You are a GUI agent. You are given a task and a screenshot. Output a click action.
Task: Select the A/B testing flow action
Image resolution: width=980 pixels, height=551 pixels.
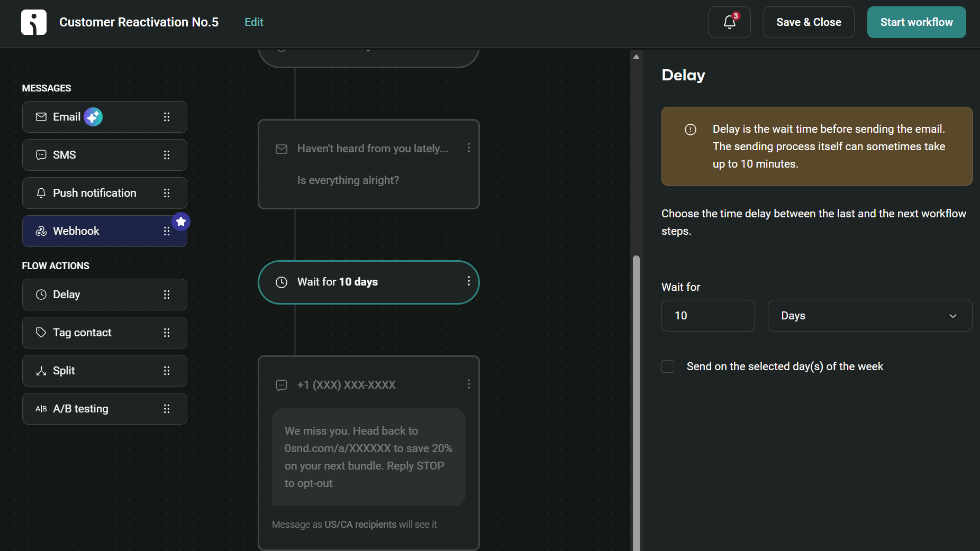point(105,409)
